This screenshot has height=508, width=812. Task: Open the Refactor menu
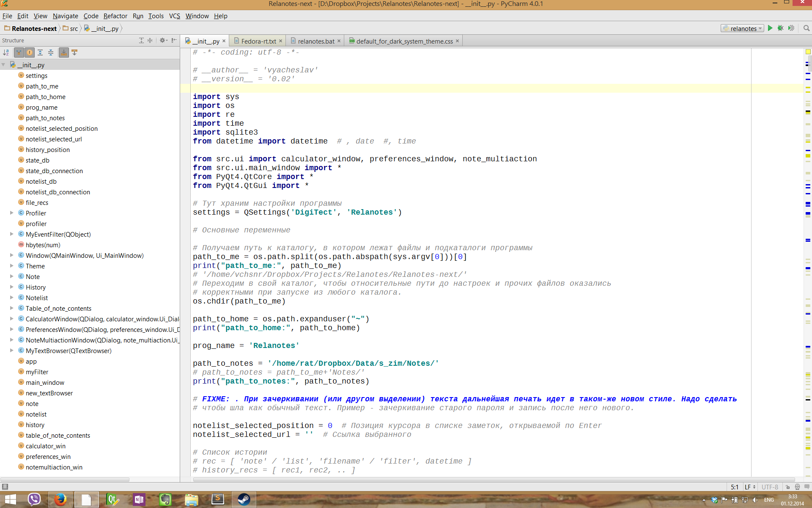pos(115,16)
